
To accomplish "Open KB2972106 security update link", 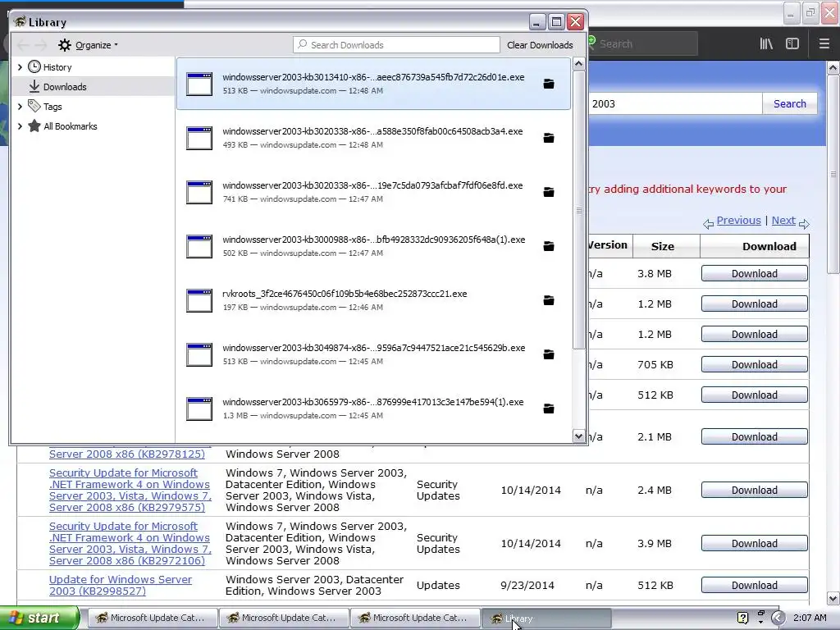I will [130, 544].
